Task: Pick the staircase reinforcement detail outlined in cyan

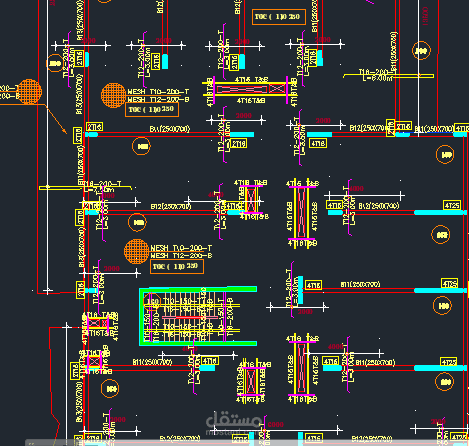Action: tap(198, 316)
